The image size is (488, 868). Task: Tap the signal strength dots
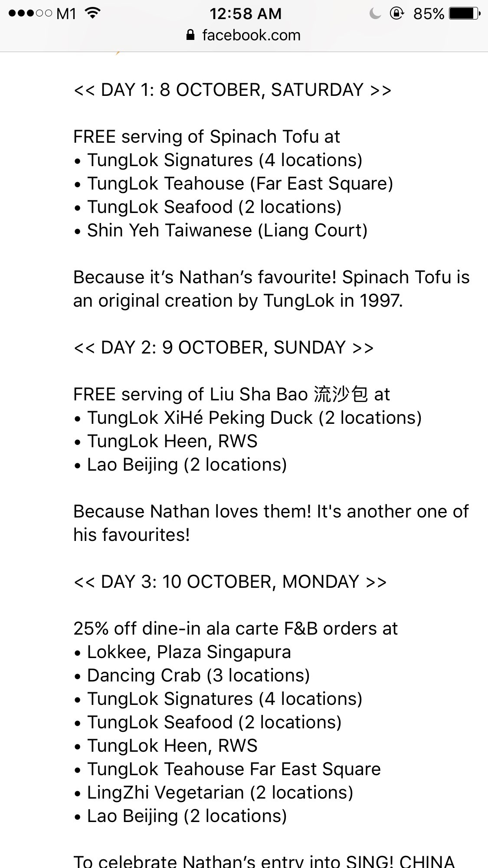click(x=30, y=13)
